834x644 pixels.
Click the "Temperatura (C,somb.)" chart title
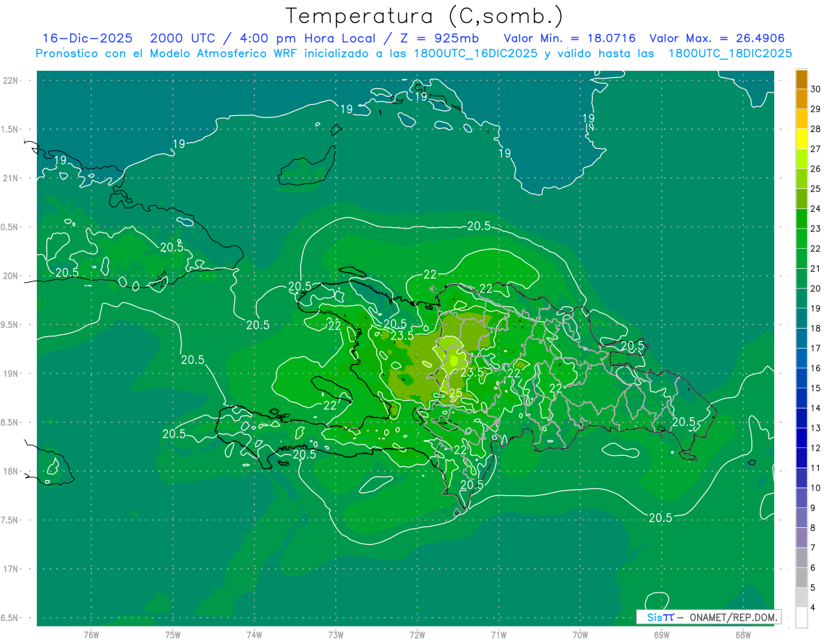tap(425, 17)
